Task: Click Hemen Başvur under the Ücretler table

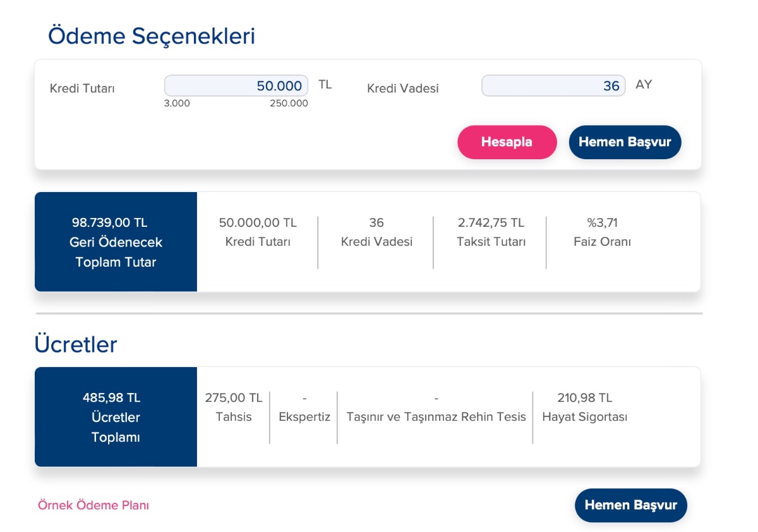Action: (x=630, y=505)
